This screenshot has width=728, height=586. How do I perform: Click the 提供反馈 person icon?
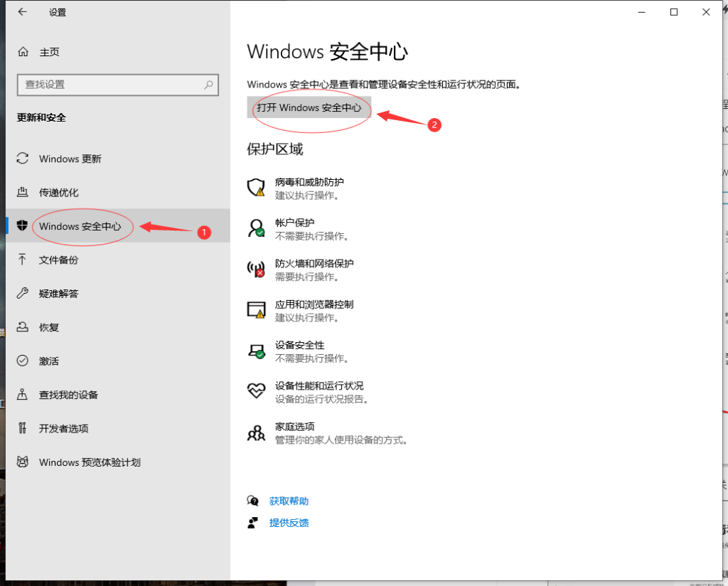tap(252, 523)
